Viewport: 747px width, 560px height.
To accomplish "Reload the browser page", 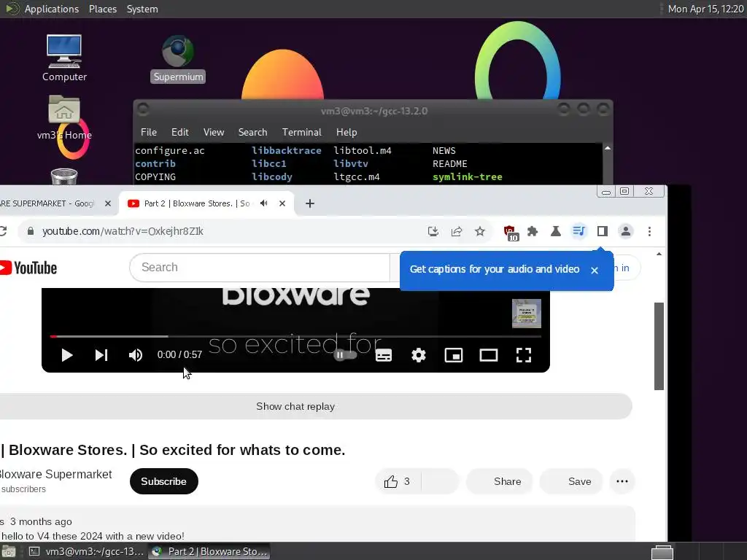I will point(3,231).
